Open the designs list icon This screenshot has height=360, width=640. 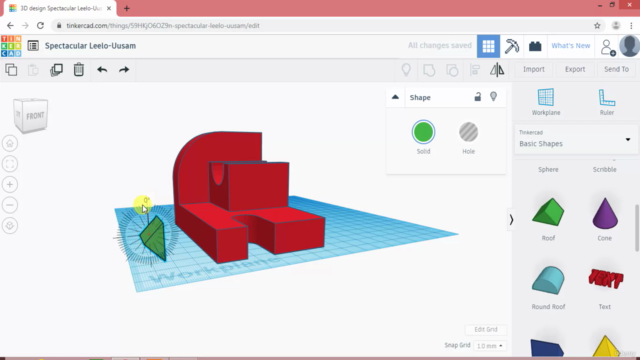(33, 46)
